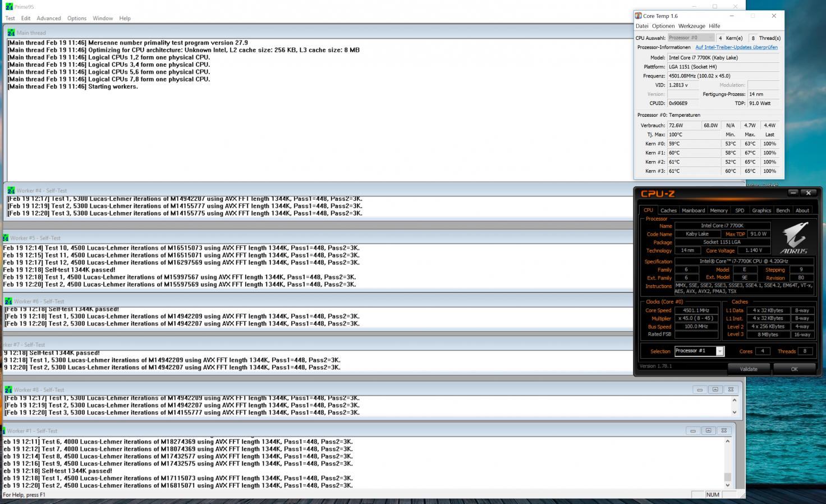
Task: Click the Core Temp VID 1.2813 v field
Action: pyautogui.click(x=682, y=85)
